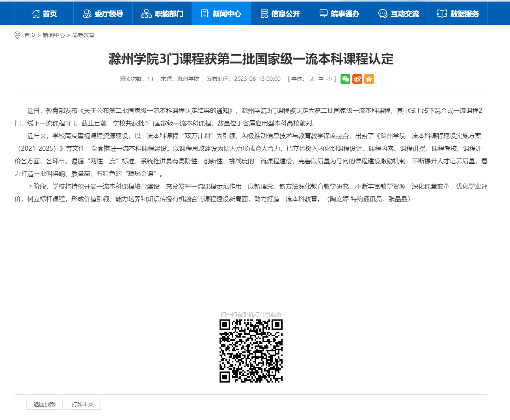Select the 新闻中心 menu item
The width and height of the screenshot is (510, 420).
(221, 13)
